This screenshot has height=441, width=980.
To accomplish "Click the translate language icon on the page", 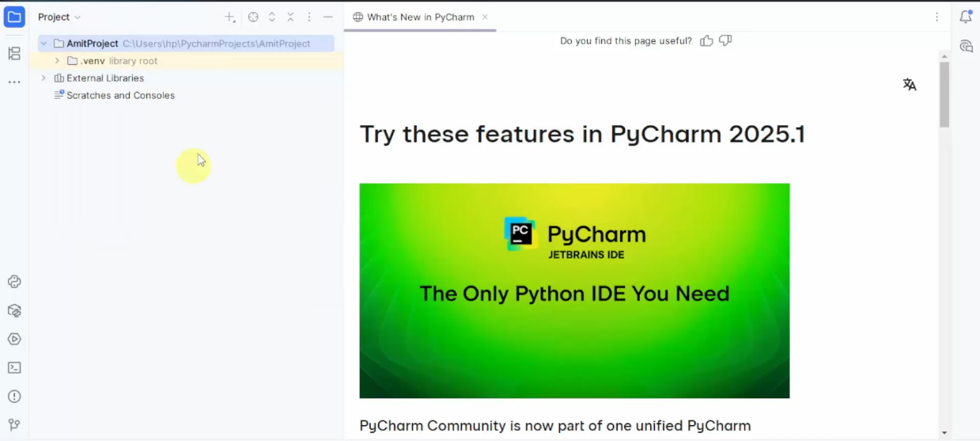I will click(910, 85).
